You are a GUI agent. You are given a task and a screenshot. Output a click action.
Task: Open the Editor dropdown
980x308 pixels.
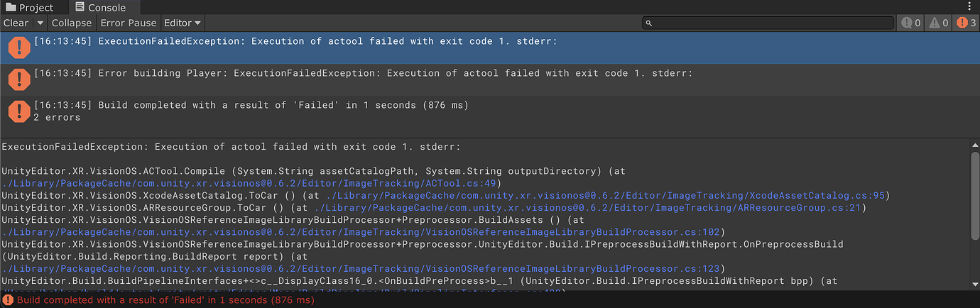click(183, 23)
